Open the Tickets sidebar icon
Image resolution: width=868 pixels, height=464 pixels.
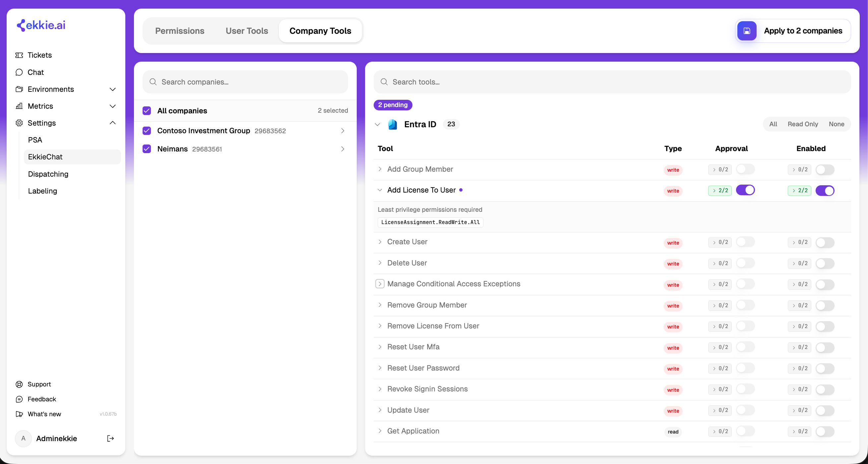19,55
